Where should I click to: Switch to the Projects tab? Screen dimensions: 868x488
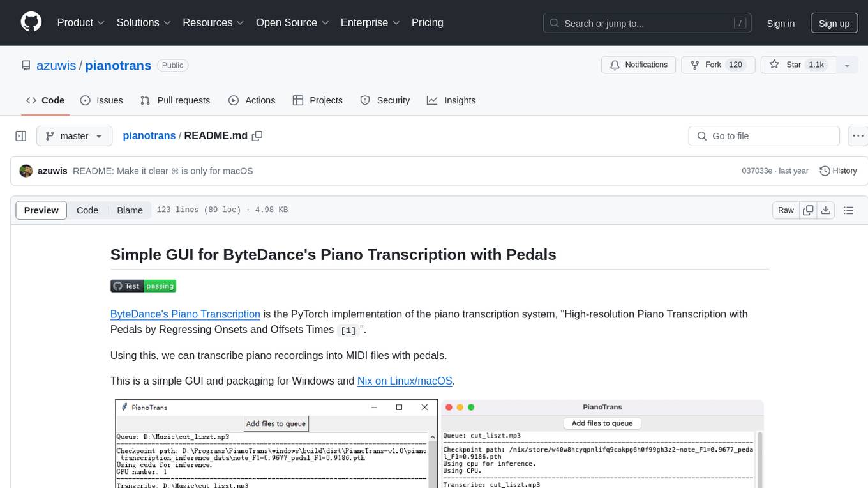tap(317, 100)
